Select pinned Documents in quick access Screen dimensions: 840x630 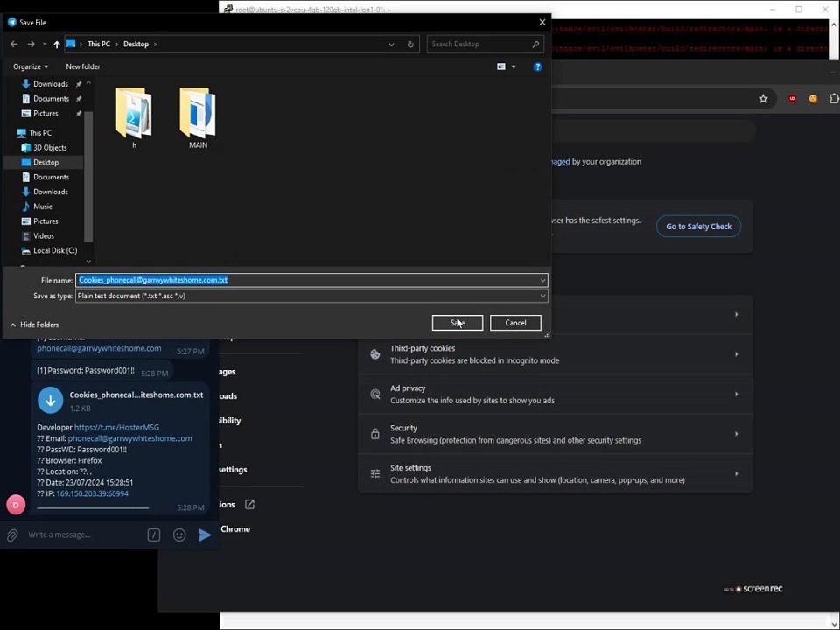51,99
